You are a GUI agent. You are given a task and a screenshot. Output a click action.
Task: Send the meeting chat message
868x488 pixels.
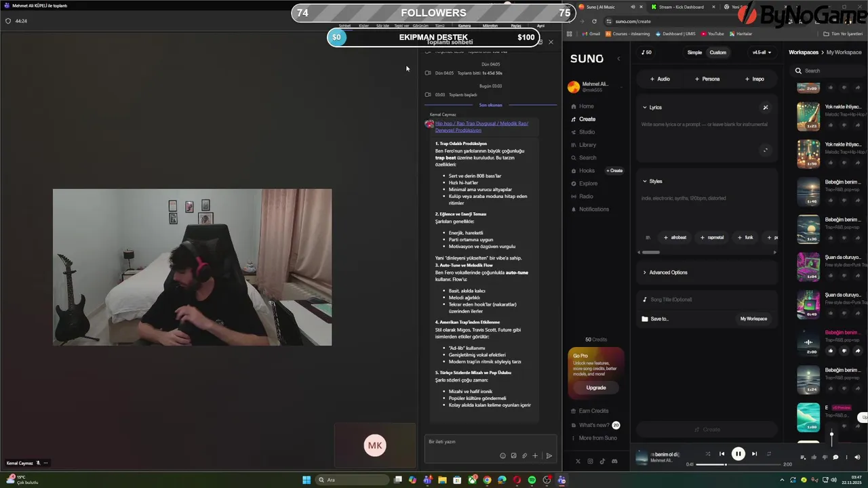click(549, 456)
